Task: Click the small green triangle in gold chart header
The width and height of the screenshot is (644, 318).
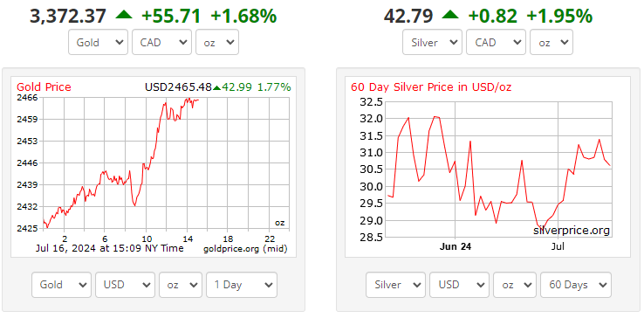Action: 216,87
